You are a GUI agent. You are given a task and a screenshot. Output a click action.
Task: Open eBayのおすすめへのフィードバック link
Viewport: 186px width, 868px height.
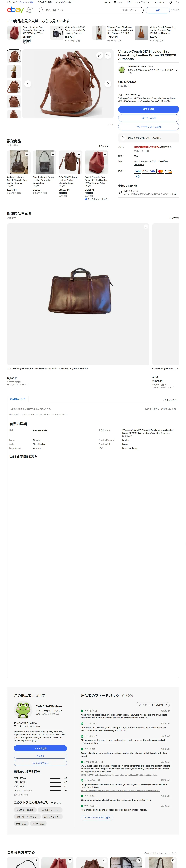coord(160,853)
